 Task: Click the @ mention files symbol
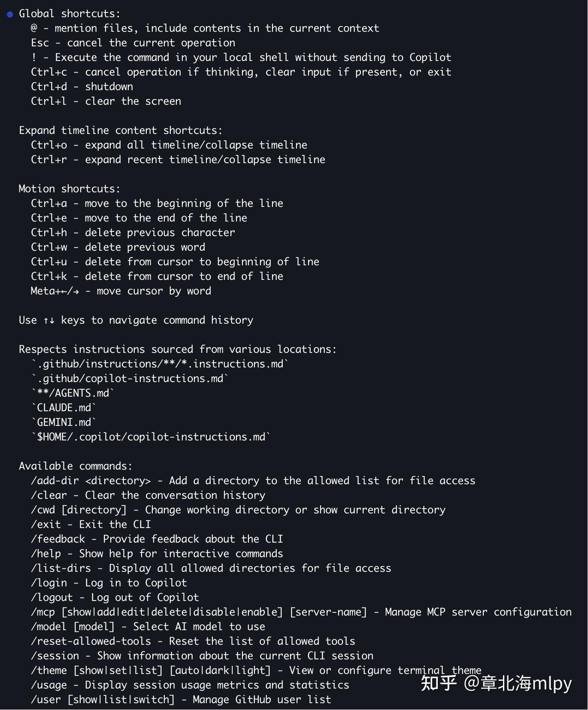point(34,28)
